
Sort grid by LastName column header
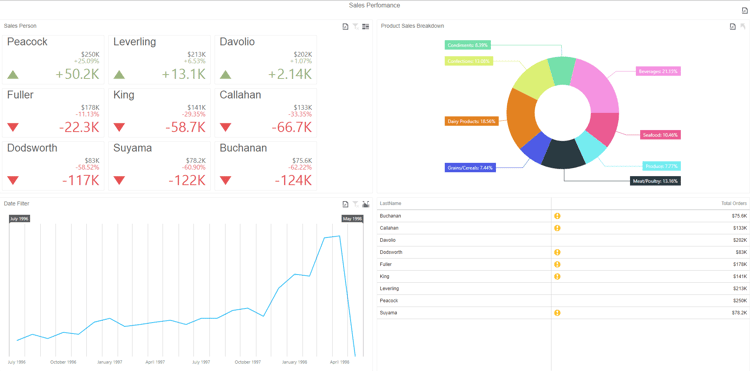tap(389, 204)
